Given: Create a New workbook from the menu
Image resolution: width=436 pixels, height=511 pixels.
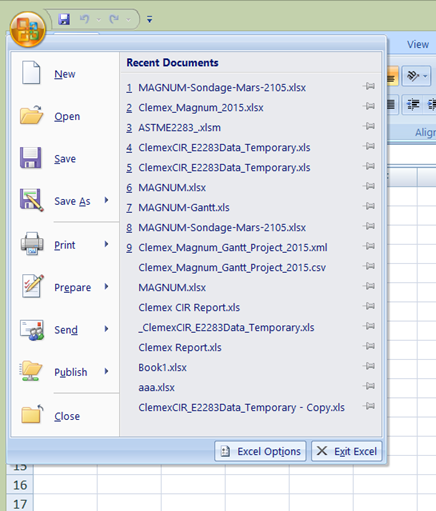Looking at the screenshot, I should pyautogui.click(x=65, y=74).
